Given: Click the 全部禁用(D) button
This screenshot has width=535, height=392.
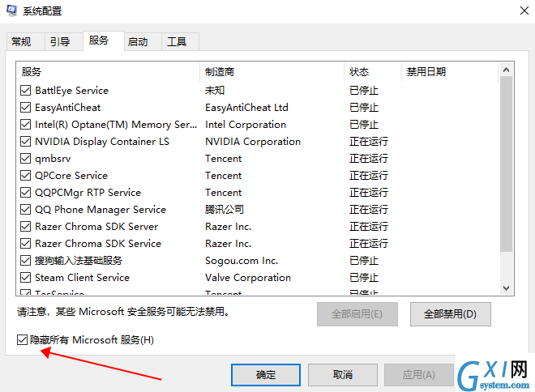Looking at the screenshot, I should 451,314.
